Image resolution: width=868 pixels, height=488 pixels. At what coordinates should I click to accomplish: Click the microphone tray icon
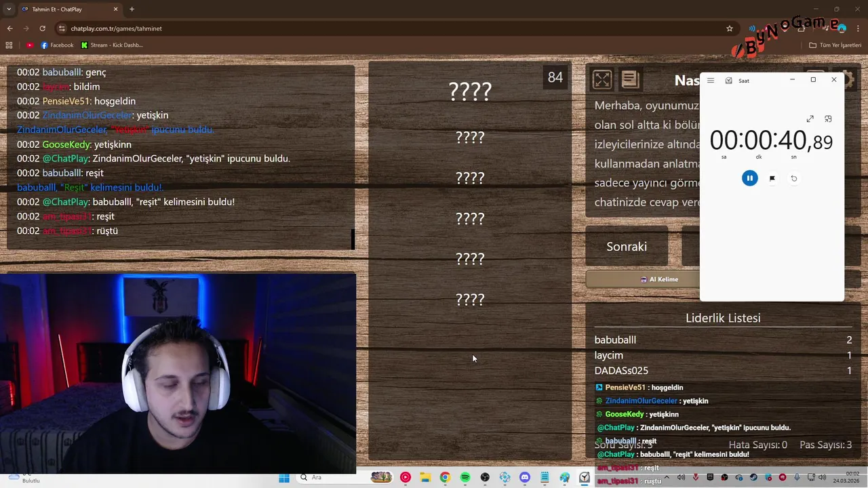(797, 477)
